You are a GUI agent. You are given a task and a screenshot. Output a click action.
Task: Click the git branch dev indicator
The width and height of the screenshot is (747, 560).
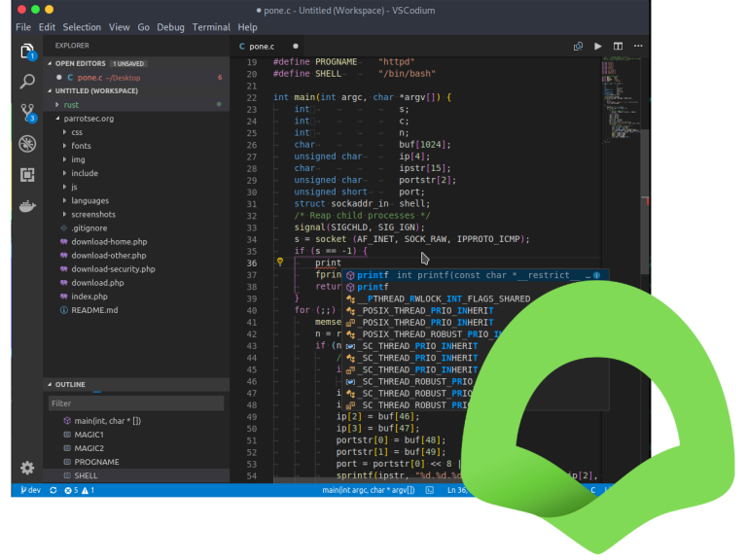click(31, 490)
